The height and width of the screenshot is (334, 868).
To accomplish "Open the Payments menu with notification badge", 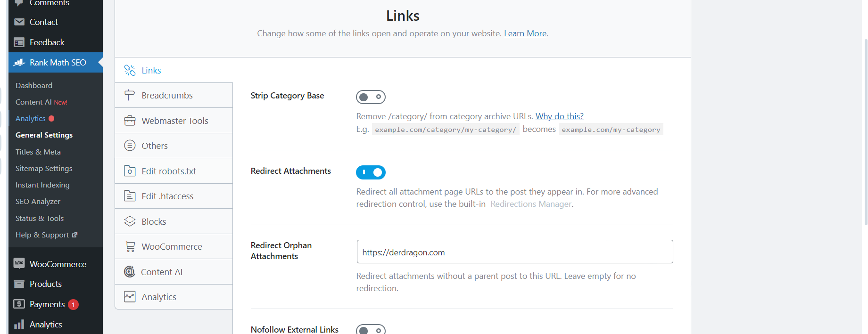I will 47,304.
